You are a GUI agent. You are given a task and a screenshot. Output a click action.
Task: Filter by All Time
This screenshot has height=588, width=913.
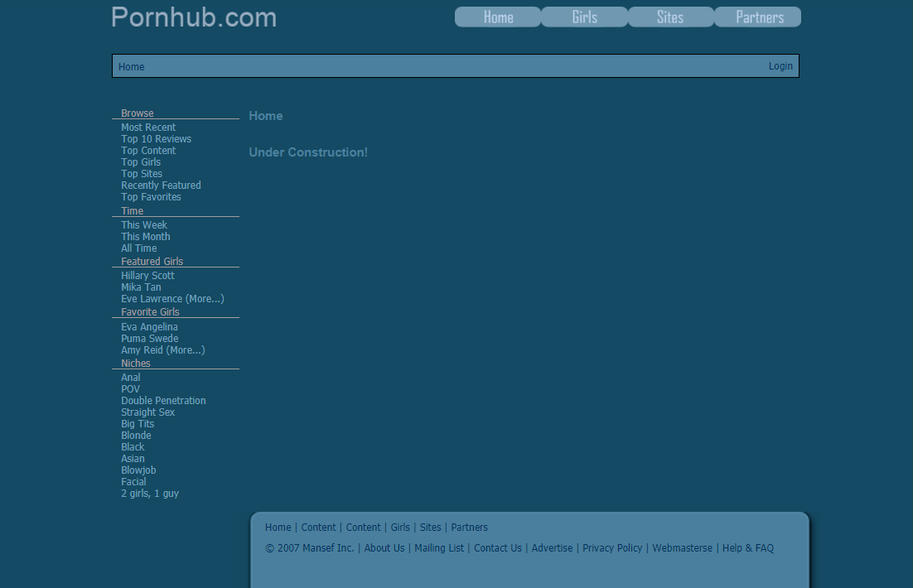pyautogui.click(x=138, y=248)
